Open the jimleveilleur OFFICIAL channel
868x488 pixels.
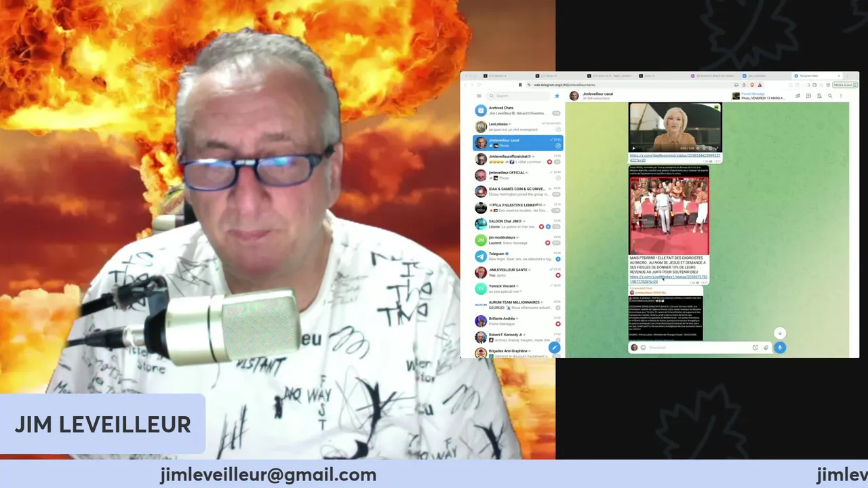(518, 176)
